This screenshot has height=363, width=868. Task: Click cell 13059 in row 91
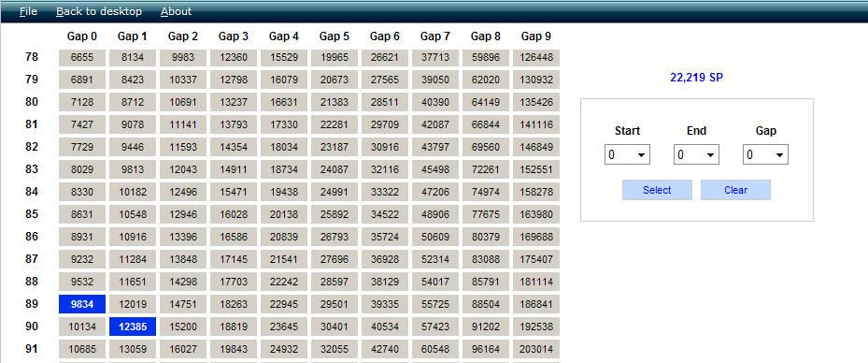[x=133, y=349]
